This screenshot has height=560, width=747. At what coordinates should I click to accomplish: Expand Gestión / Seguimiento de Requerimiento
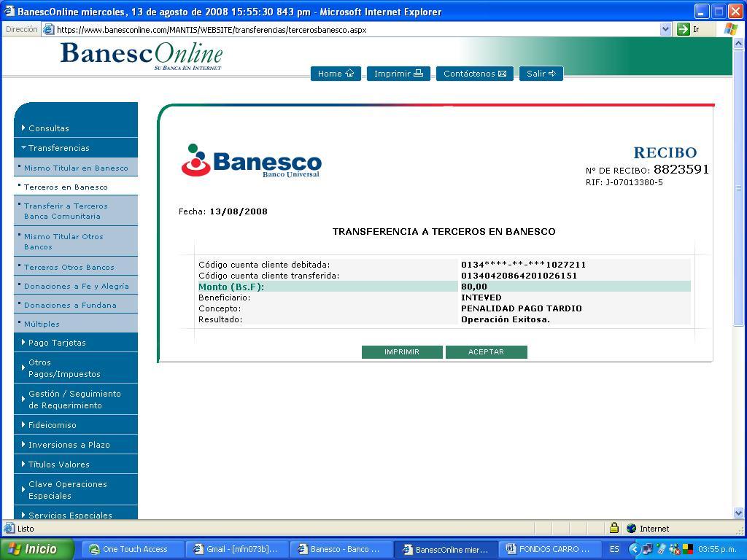[x=76, y=400]
